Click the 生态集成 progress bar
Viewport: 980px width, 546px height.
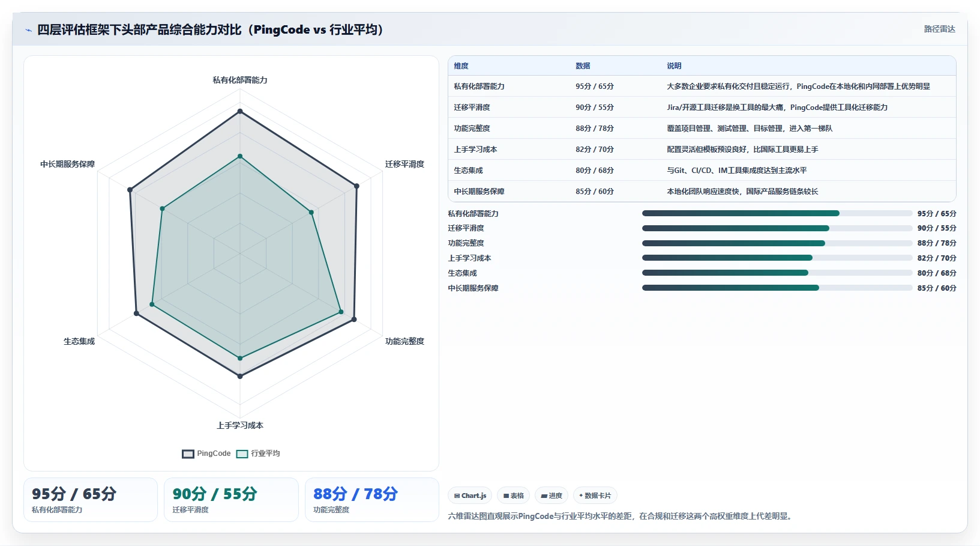point(777,273)
